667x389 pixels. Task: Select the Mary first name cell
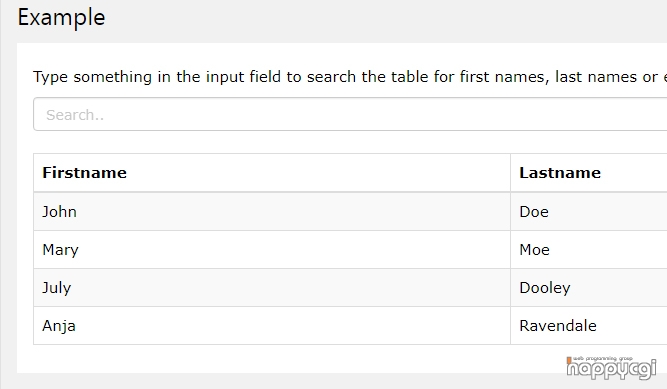click(x=272, y=250)
